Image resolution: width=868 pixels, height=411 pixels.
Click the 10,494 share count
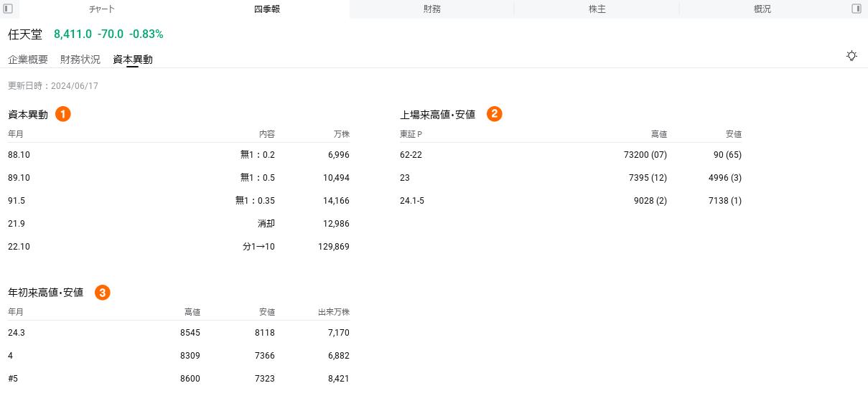(x=336, y=178)
